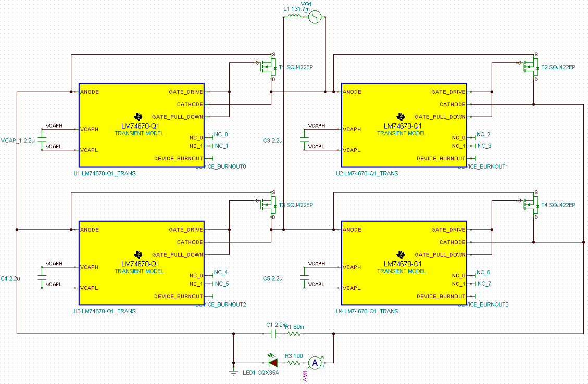Click the label U2 LM74670-Q1_TRANS
Image resolution: width=588 pixels, height=384 pixels.
pyautogui.click(x=367, y=173)
